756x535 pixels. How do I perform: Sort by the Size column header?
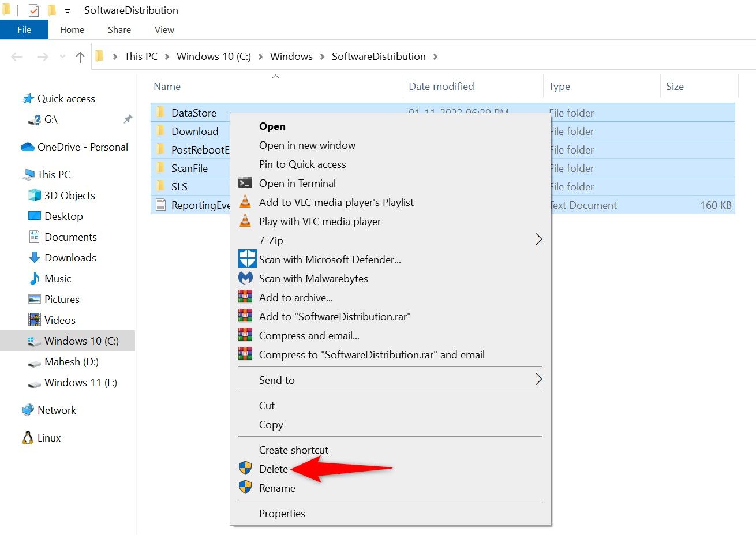675,87
